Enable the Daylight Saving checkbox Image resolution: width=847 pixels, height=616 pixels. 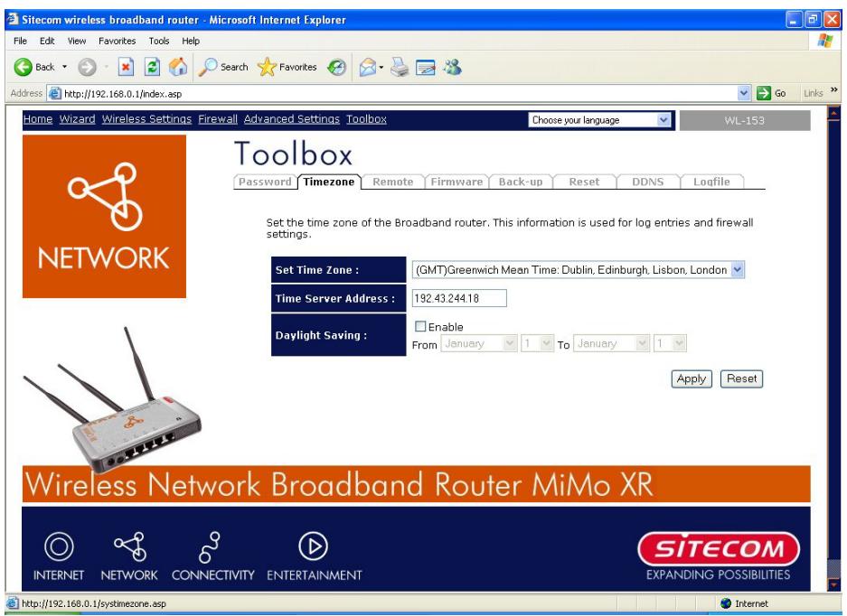click(420, 326)
